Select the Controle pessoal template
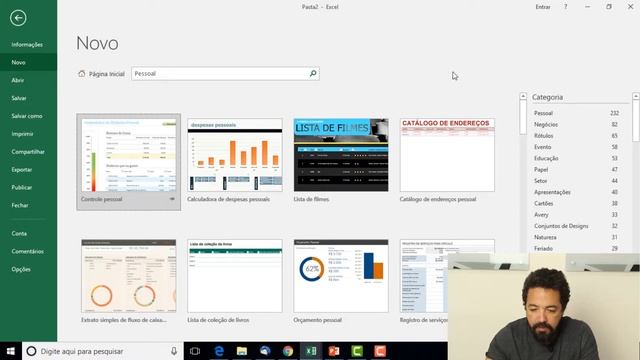This screenshot has height=360, width=640. coord(129,162)
